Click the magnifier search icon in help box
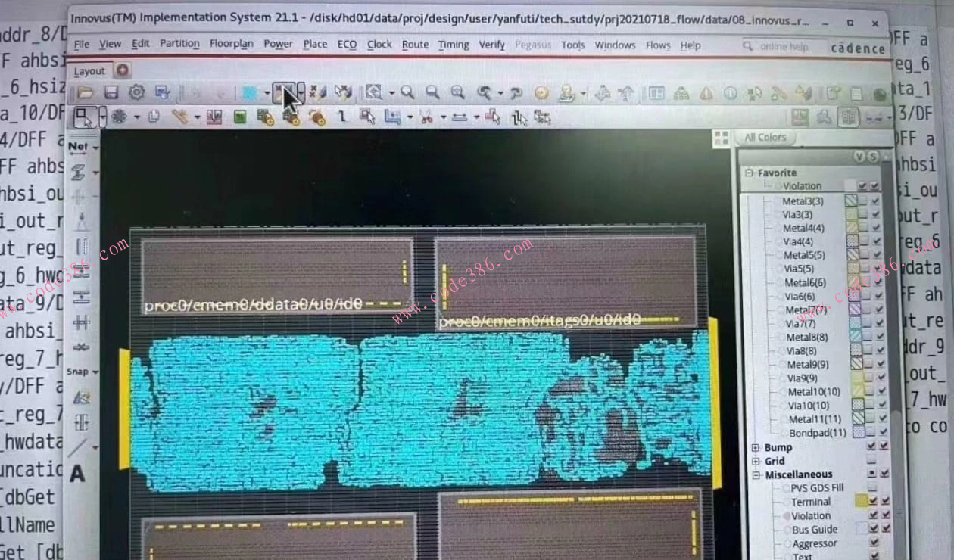This screenshot has height=560, width=954. (x=748, y=46)
